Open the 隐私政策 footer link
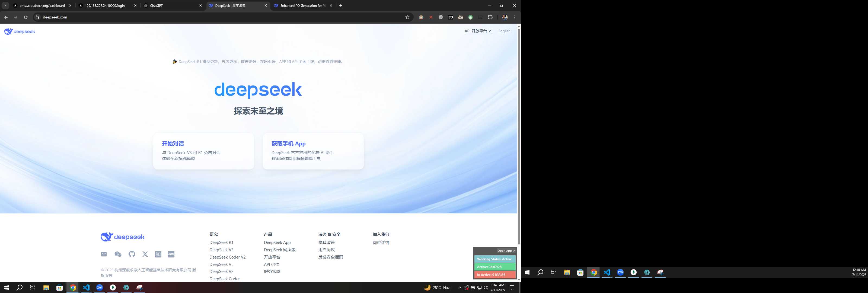This screenshot has height=293, width=868. [x=327, y=243]
